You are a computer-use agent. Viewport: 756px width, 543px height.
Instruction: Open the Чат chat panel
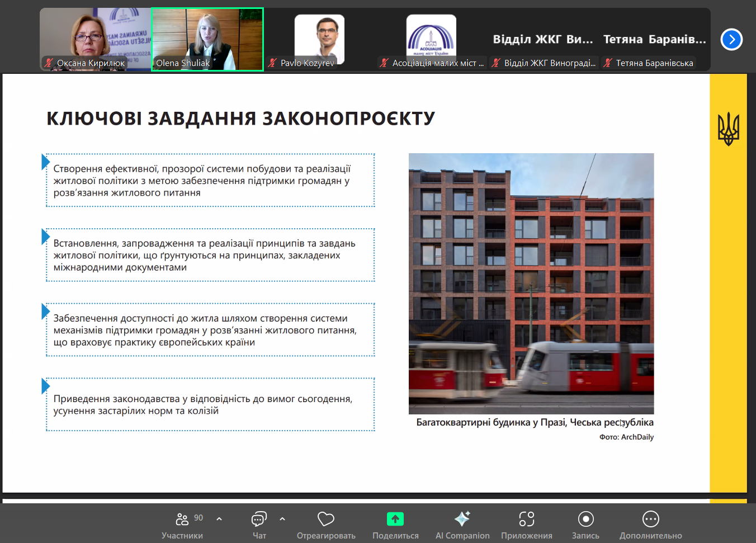(259, 526)
